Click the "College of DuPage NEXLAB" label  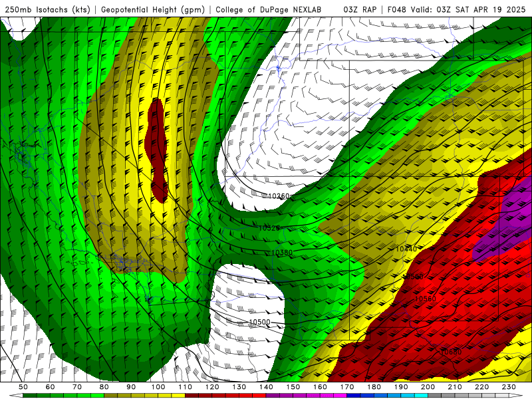click(x=269, y=10)
